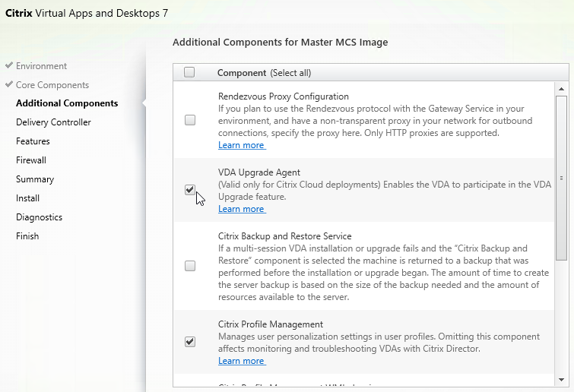This screenshot has width=574, height=392.
Task: Click the scrollbar down arrow
Action: click(x=561, y=380)
